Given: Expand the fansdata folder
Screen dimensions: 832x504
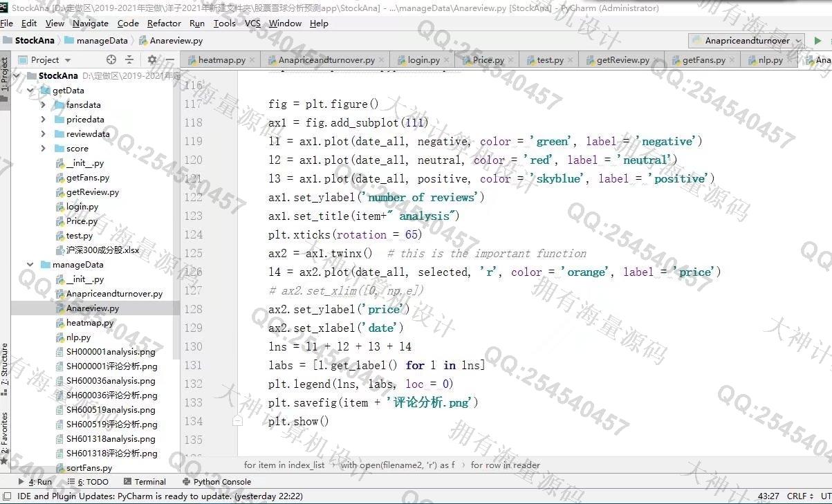Looking at the screenshot, I should [x=43, y=105].
